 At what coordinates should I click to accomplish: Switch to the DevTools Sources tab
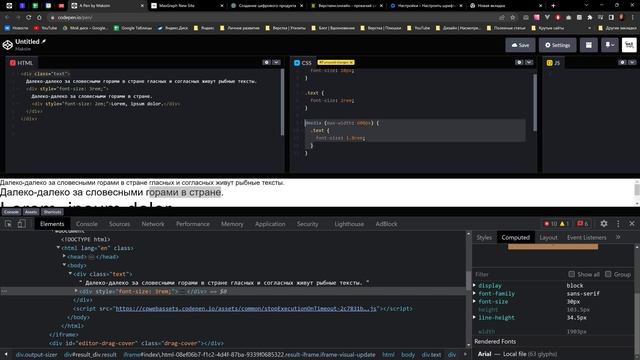coord(119,224)
